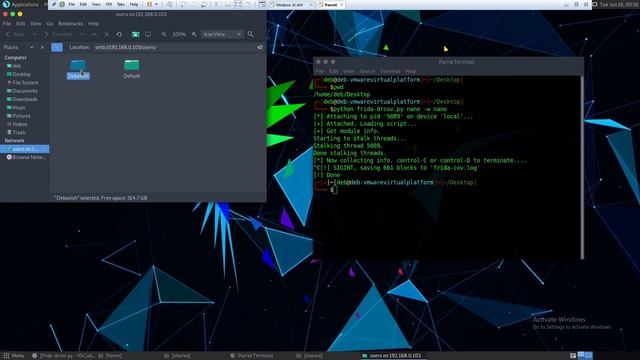Open the Computer location icon

coord(148,34)
